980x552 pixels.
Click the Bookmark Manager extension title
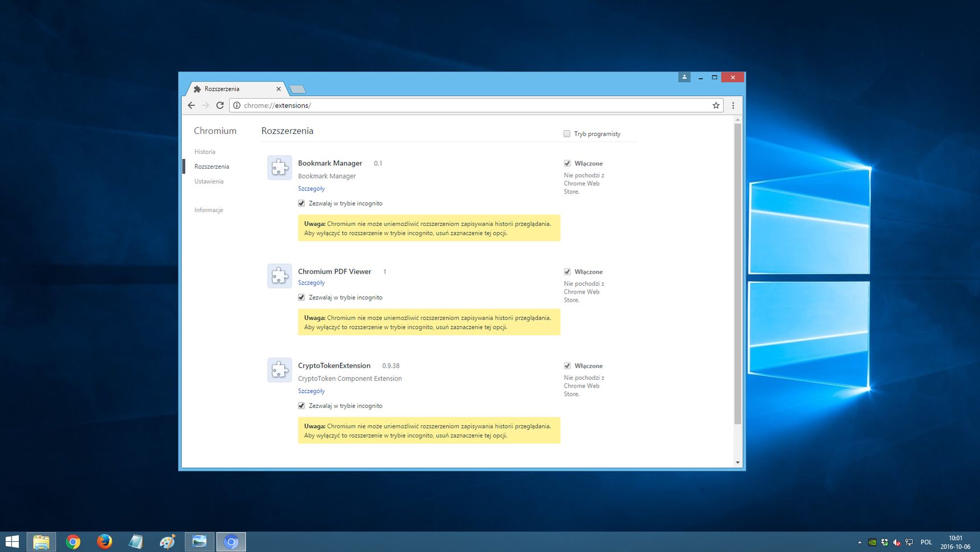(x=330, y=163)
